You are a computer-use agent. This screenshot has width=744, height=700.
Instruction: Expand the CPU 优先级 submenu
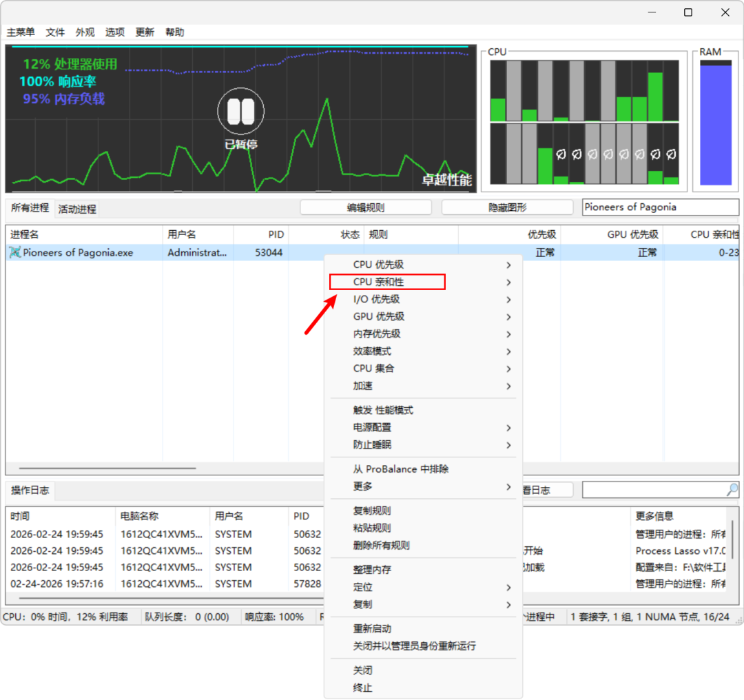(423, 265)
